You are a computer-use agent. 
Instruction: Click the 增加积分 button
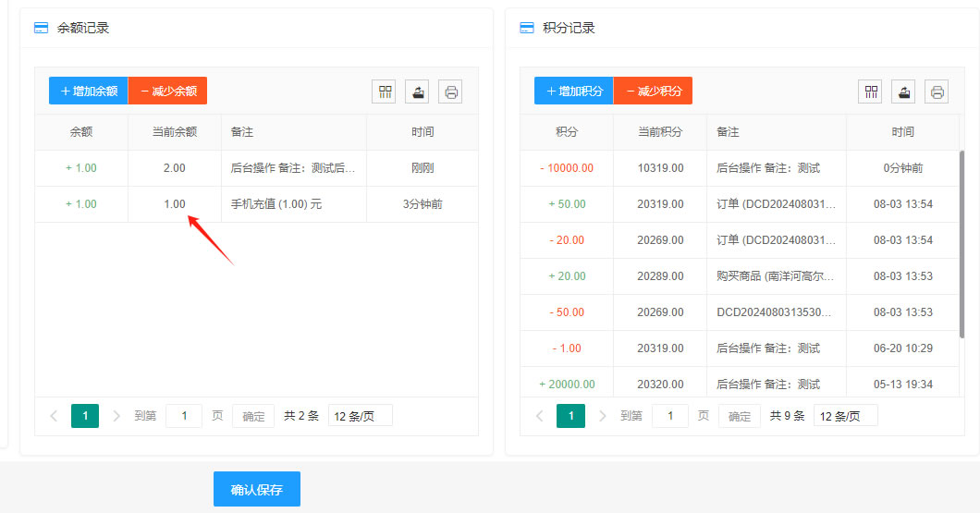(x=574, y=91)
